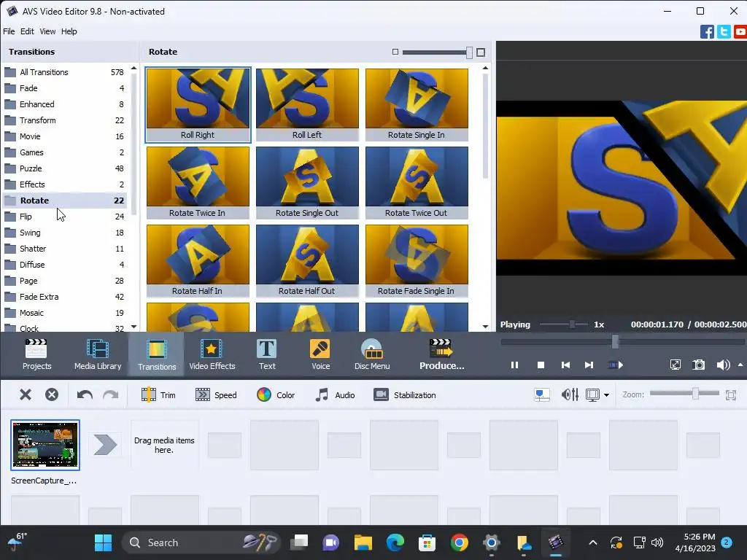
Task: Select the Transform transitions folder
Action: (65, 120)
